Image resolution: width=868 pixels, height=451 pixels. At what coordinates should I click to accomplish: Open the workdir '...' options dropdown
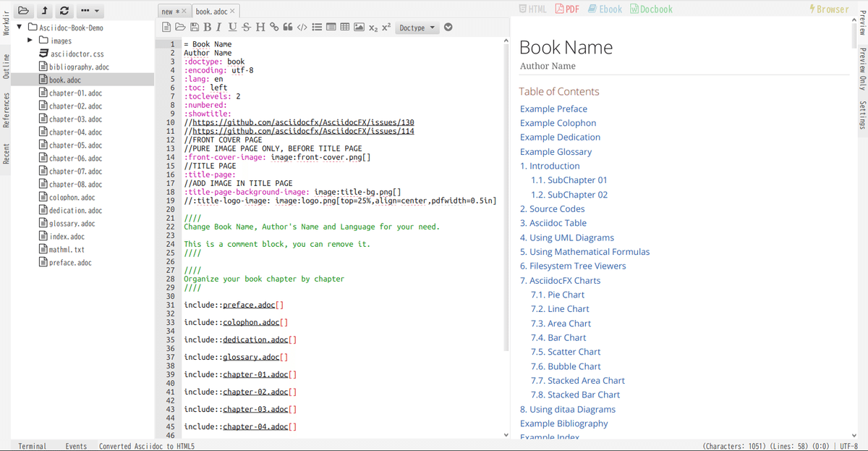point(90,11)
